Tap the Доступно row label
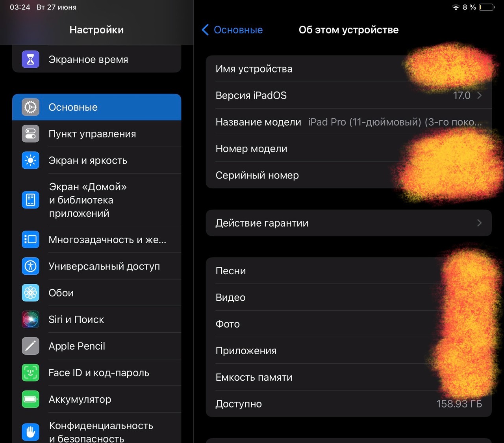This screenshot has width=504, height=443. point(239,404)
